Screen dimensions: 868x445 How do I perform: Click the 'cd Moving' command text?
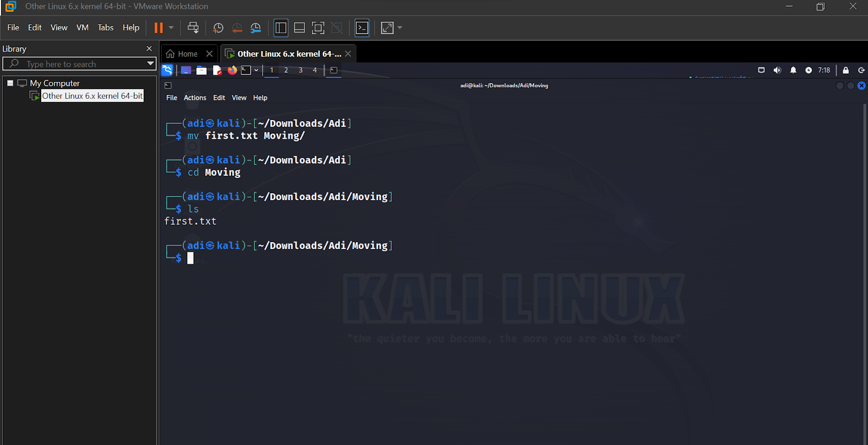point(214,173)
